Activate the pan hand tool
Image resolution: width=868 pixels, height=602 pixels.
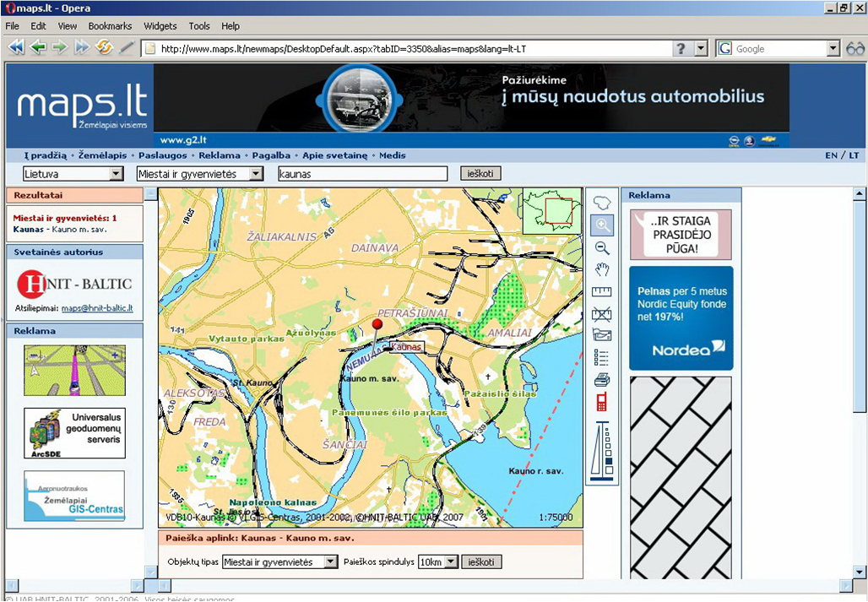click(602, 269)
